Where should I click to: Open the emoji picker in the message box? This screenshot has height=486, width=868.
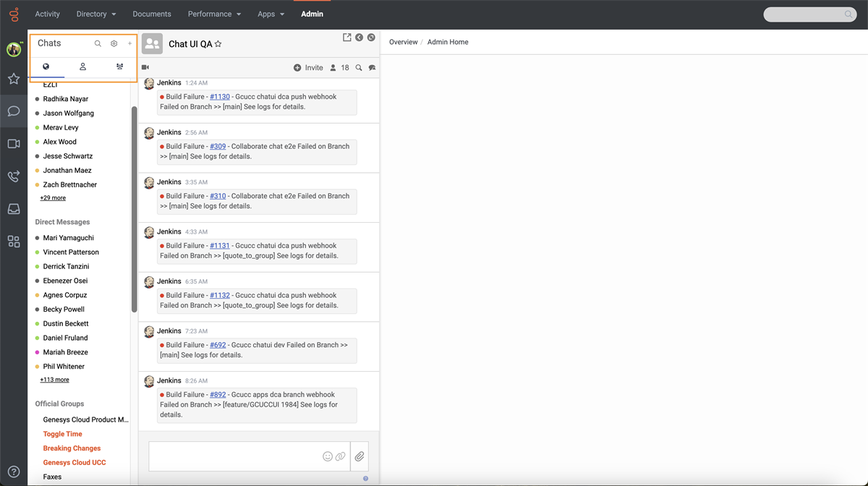328,456
